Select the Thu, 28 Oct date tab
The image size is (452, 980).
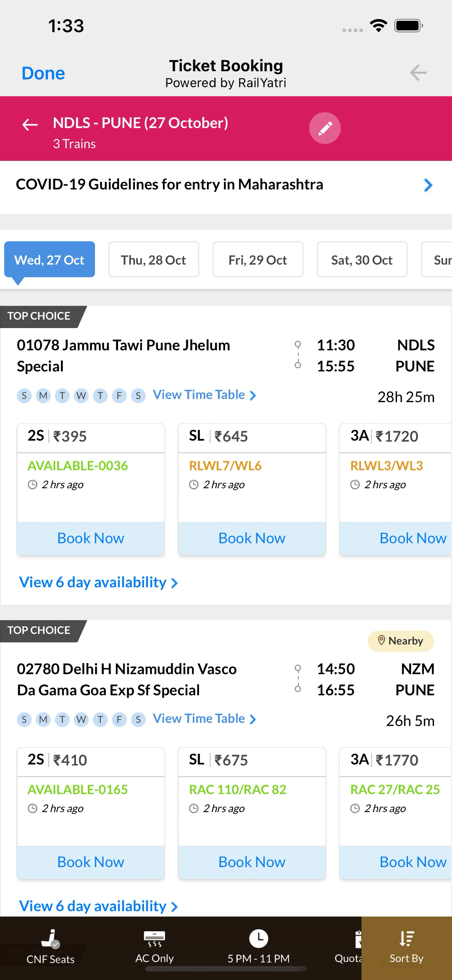click(154, 259)
